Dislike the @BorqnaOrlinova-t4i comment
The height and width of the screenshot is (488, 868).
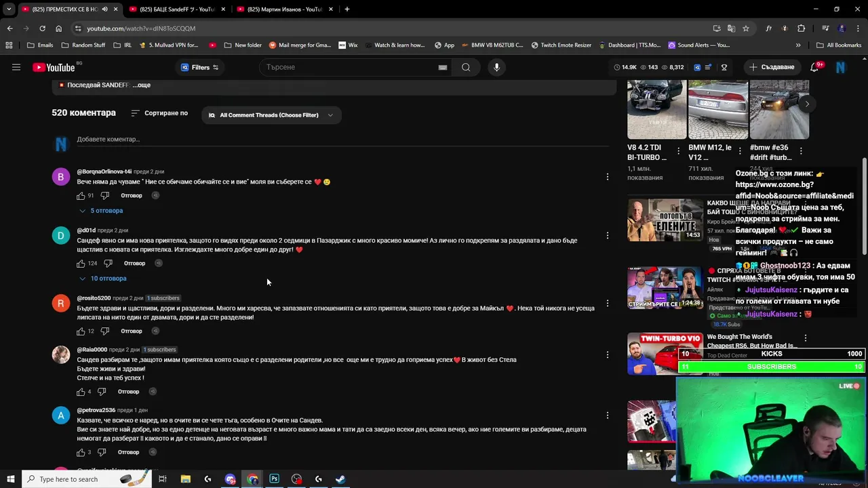point(105,196)
